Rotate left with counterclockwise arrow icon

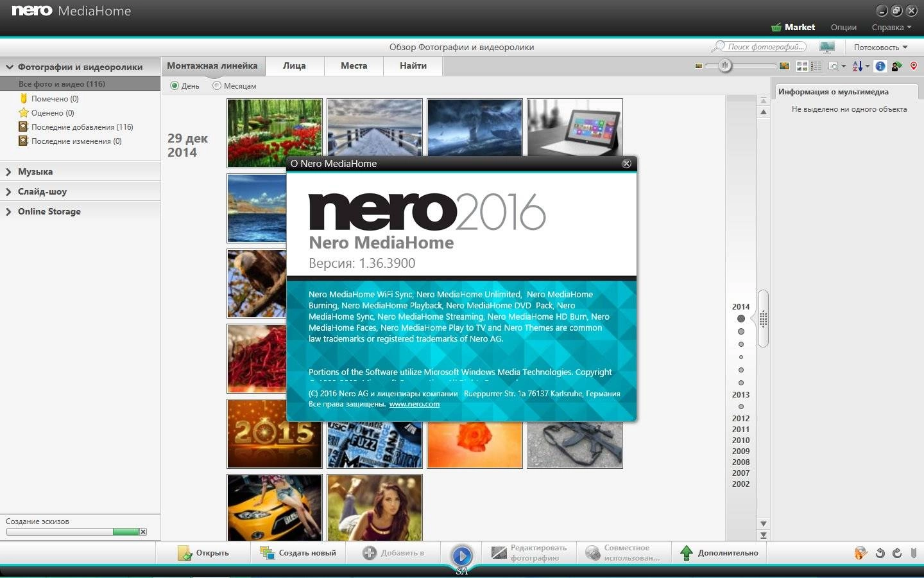click(880, 553)
